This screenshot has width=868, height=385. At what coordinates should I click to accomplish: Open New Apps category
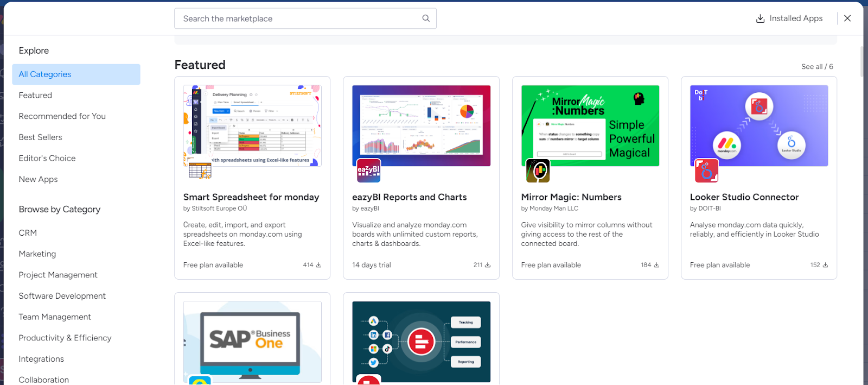click(38, 179)
